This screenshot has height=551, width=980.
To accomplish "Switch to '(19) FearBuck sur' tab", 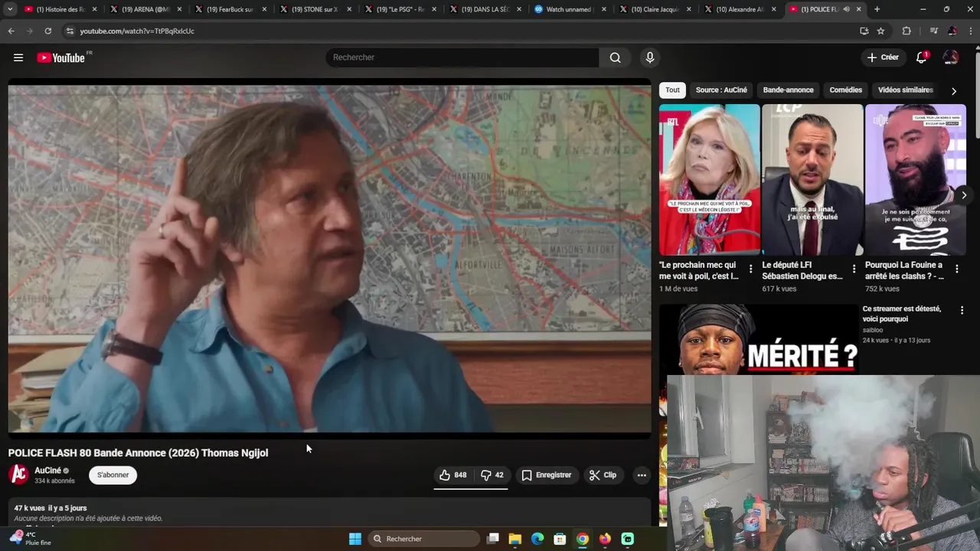I will pyautogui.click(x=230, y=9).
